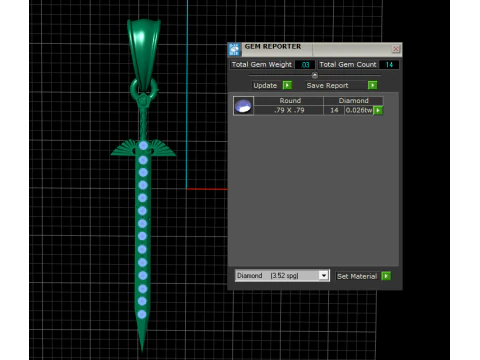Click the Total Gem Count value field
The width and height of the screenshot is (480, 360).
coord(389,65)
